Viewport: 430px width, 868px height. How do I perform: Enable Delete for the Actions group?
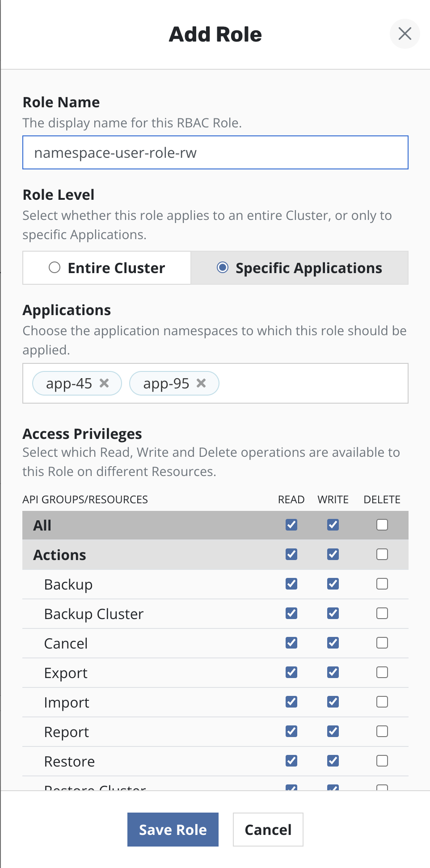[382, 554]
